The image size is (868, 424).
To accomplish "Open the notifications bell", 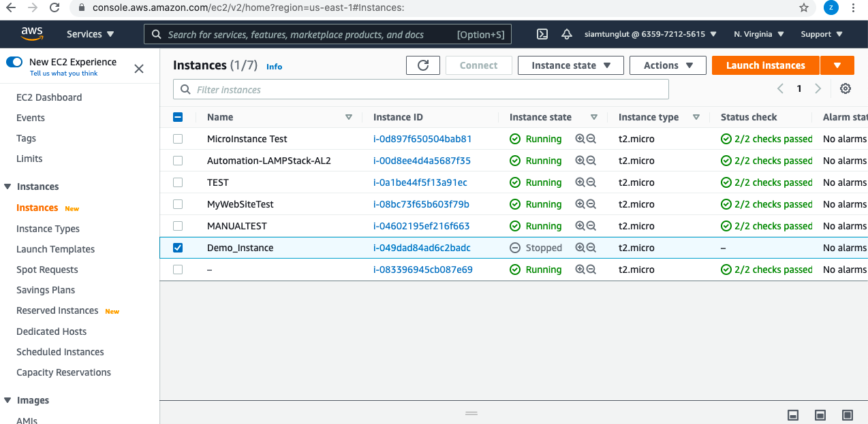I will [567, 34].
